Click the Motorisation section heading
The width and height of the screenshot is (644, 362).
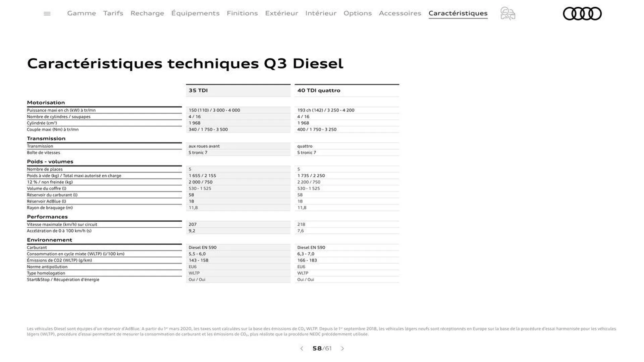click(x=46, y=103)
